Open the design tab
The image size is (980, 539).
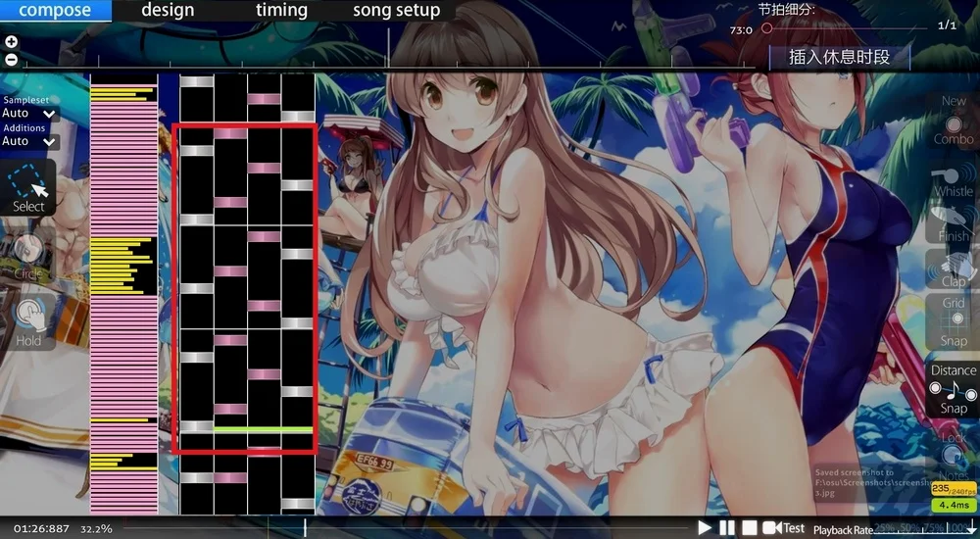(x=168, y=11)
